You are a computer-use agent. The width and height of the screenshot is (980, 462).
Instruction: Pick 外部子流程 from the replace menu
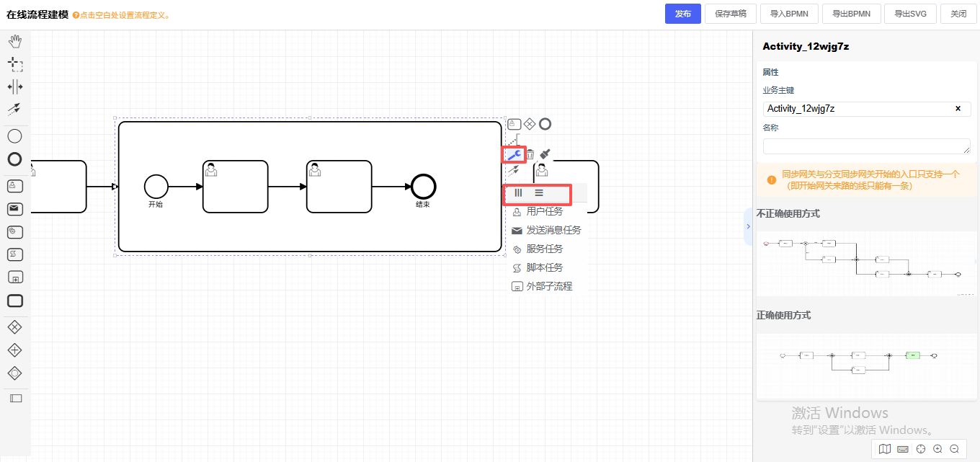[548, 287]
